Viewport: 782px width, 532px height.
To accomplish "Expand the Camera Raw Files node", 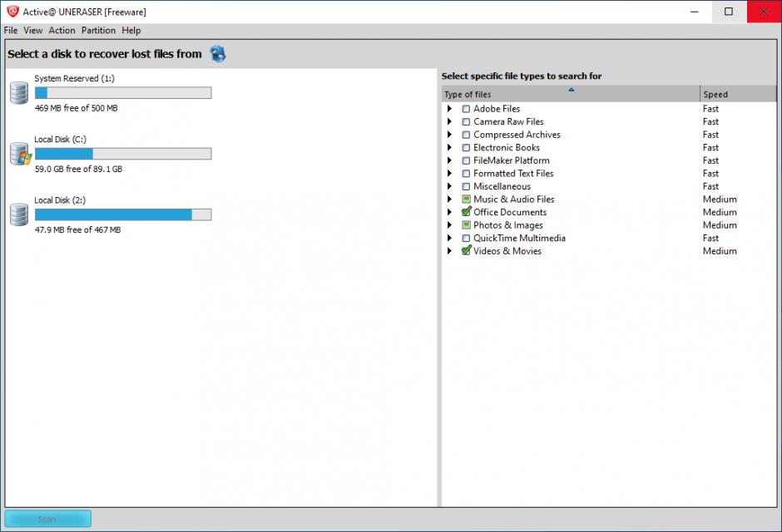I will pyautogui.click(x=449, y=121).
